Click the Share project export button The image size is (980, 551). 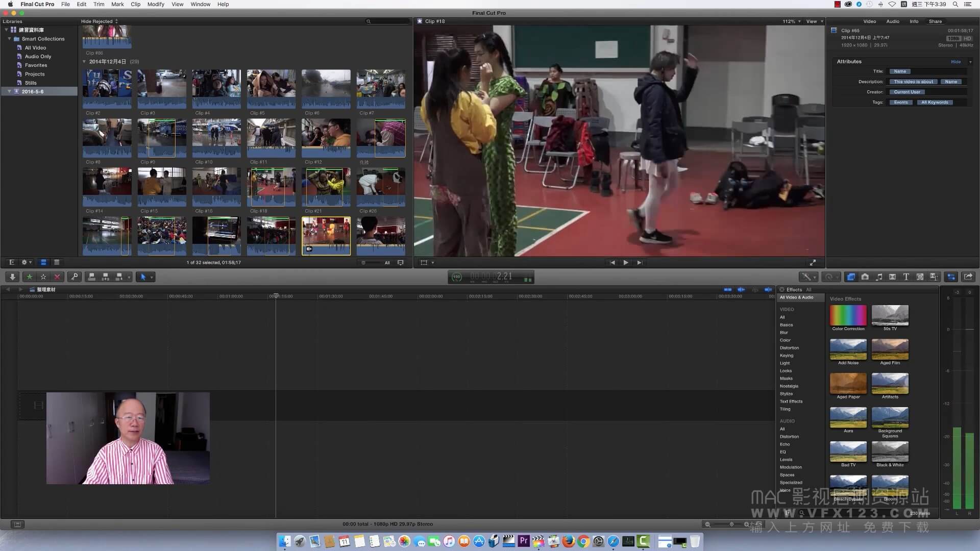968,277
